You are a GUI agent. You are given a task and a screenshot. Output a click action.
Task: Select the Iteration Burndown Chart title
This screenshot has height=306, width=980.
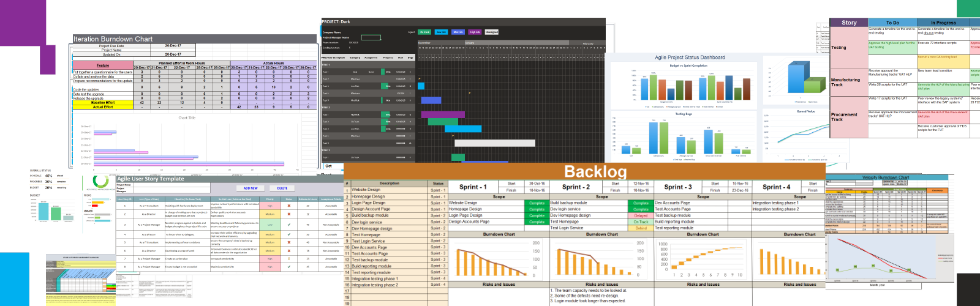coord(113,39)
